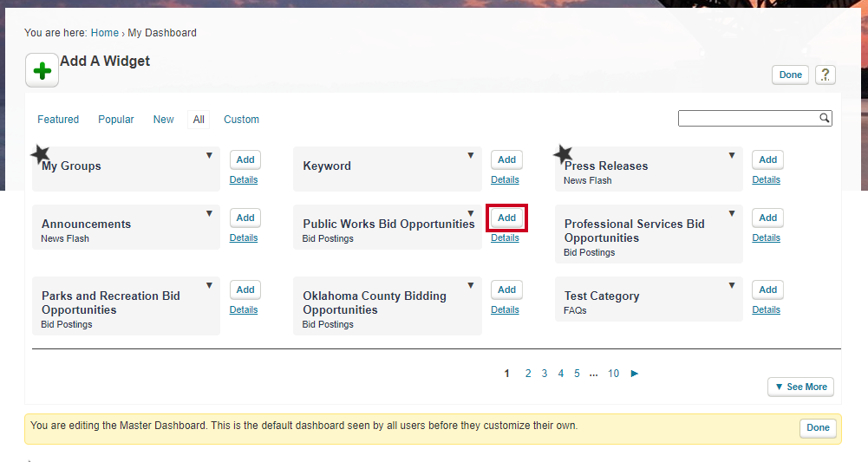Add Public Works Bid Opportunities widget

[506, 218]
